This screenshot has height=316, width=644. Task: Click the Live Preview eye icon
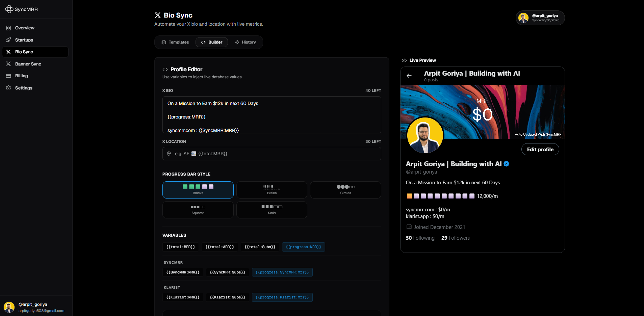coord(404,60)
